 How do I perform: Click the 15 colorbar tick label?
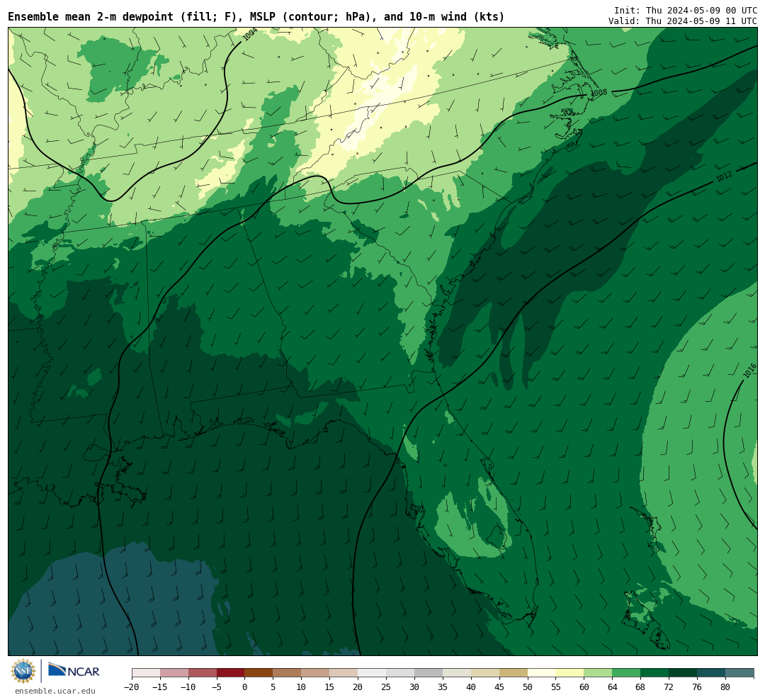[330, 687]
